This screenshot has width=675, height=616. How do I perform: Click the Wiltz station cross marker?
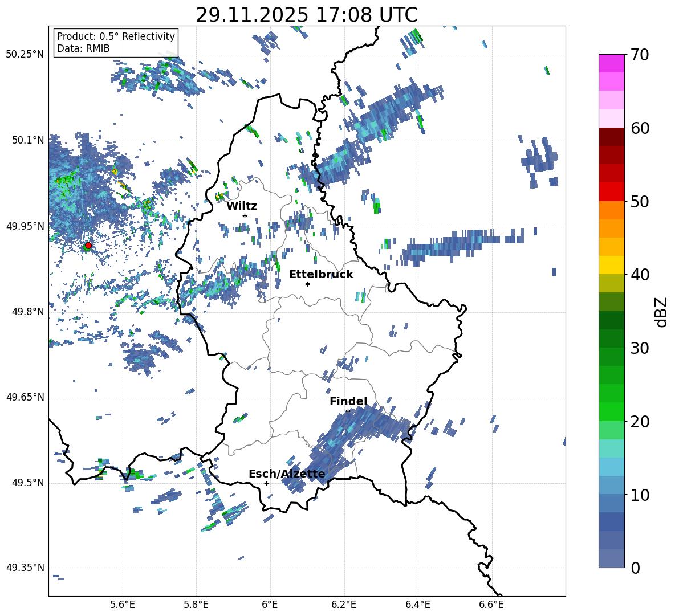(245, 215)
